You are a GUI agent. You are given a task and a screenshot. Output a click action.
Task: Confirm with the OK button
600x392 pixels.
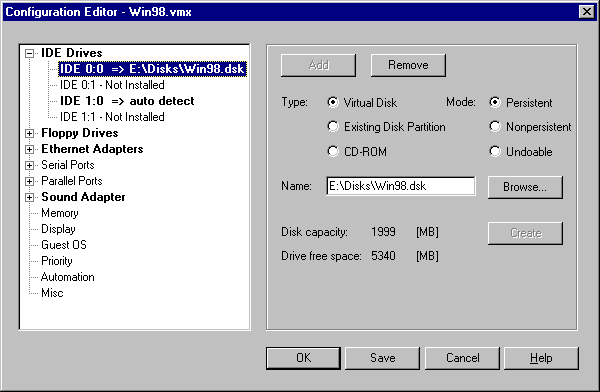303,358
